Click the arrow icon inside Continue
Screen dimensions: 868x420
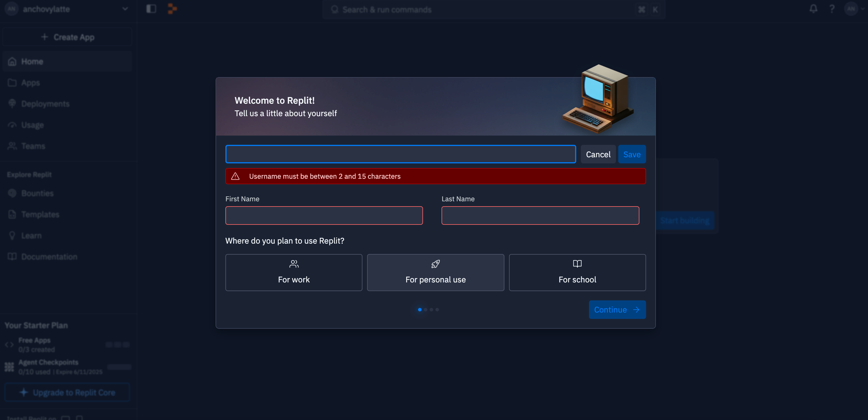coord(636,310)
